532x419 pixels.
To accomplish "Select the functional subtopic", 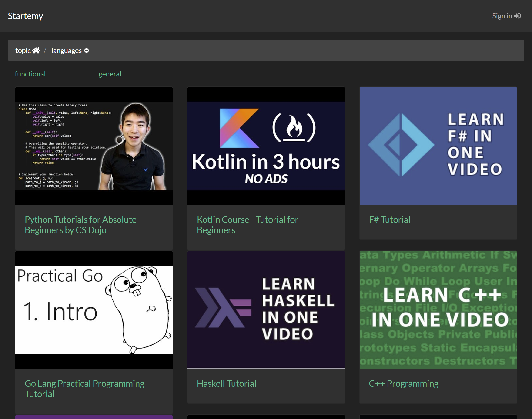I will [30, 74].
